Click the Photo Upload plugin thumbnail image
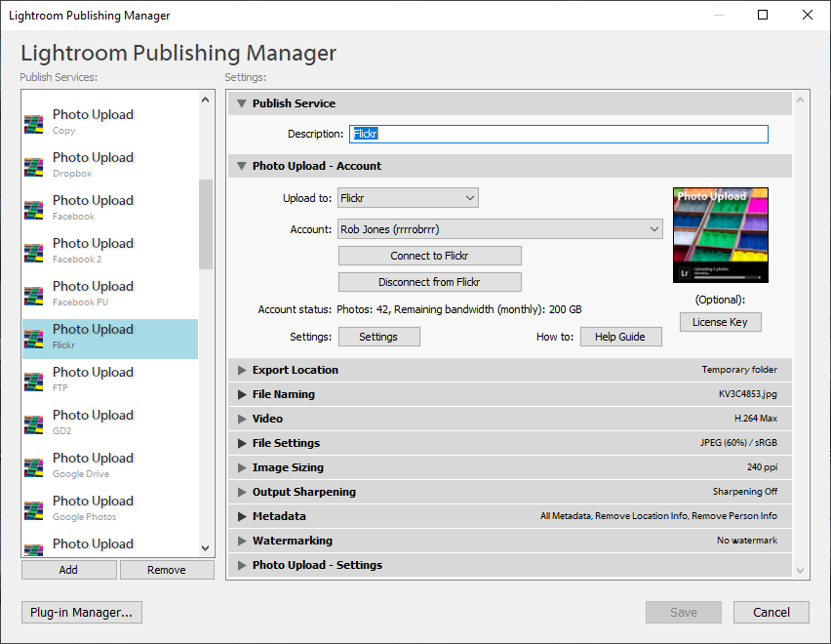Image resolution: width=831 pixels, height=644 pixels. coord(720,235)
